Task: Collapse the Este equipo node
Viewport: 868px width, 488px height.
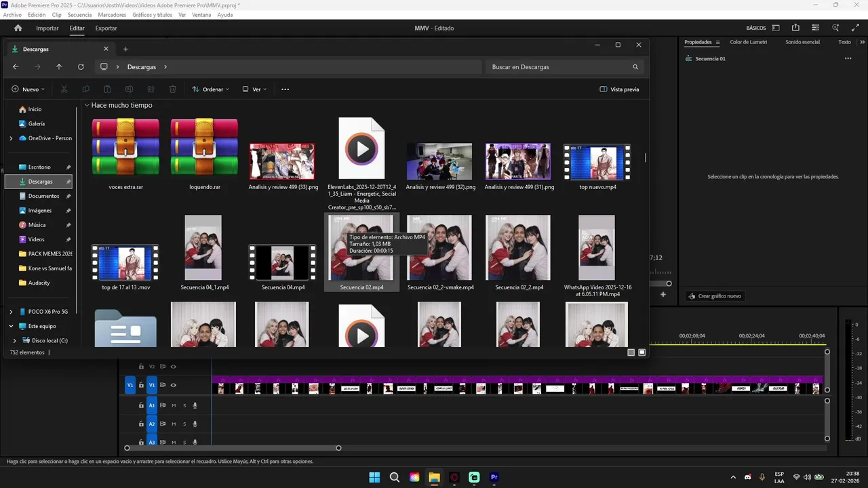Action: tap(11, 326)
